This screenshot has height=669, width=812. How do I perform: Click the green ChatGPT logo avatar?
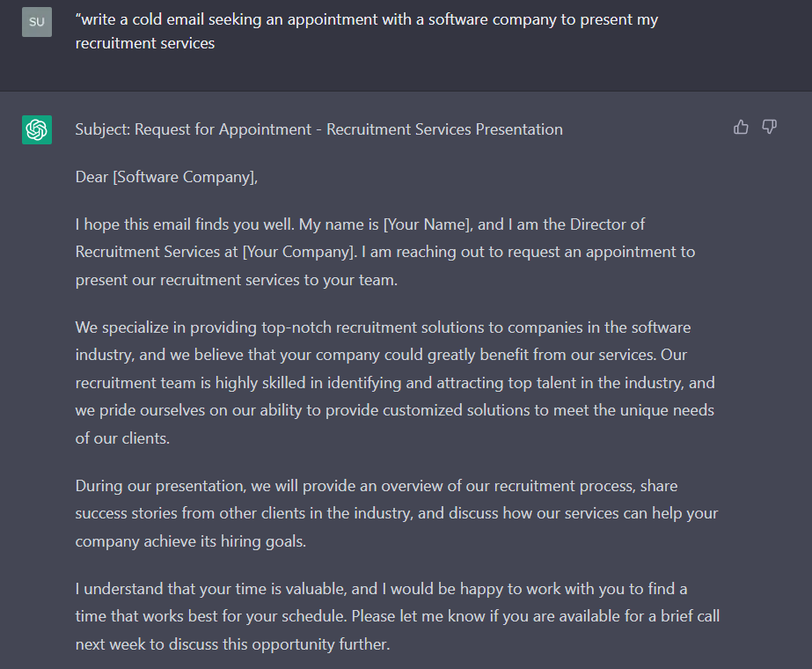37,129
